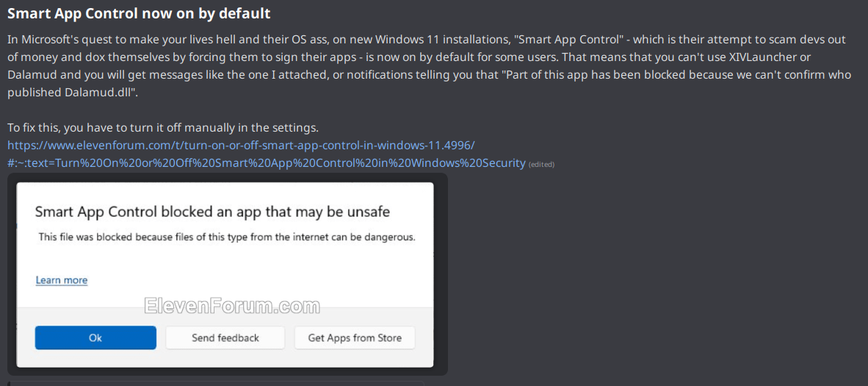868x386 pixels.
Task: Open the elevenforum.com tutorial URL
Action: click(246, 145)
